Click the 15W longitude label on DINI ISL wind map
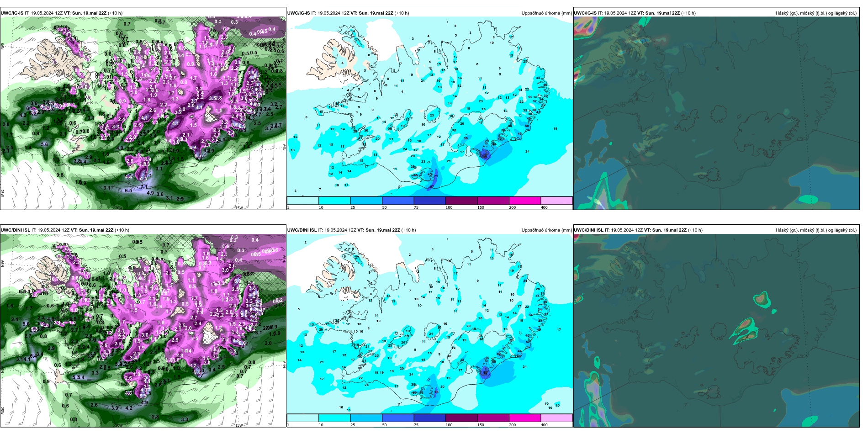This screenshot has height=434, width=868. pos(239,425)
